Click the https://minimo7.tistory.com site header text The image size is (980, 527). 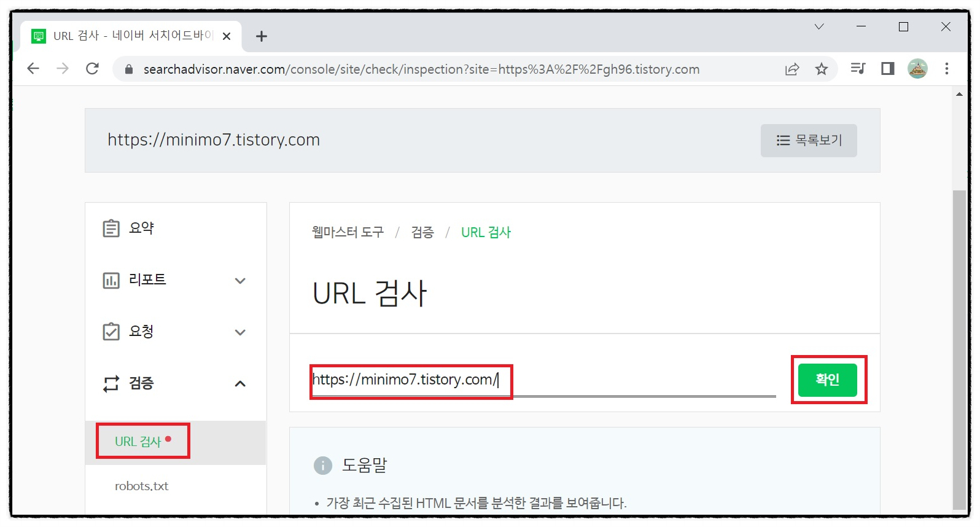pos(214,140)
